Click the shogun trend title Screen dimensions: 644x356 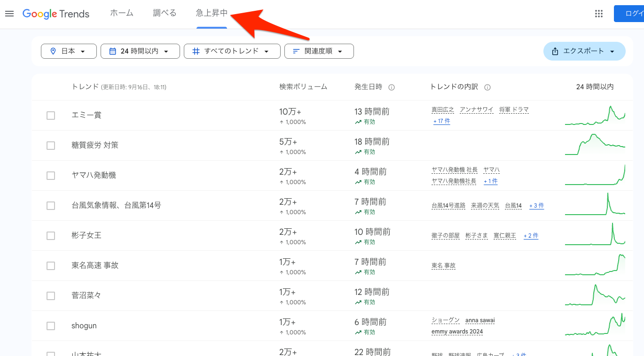click(x=84, y=325)
